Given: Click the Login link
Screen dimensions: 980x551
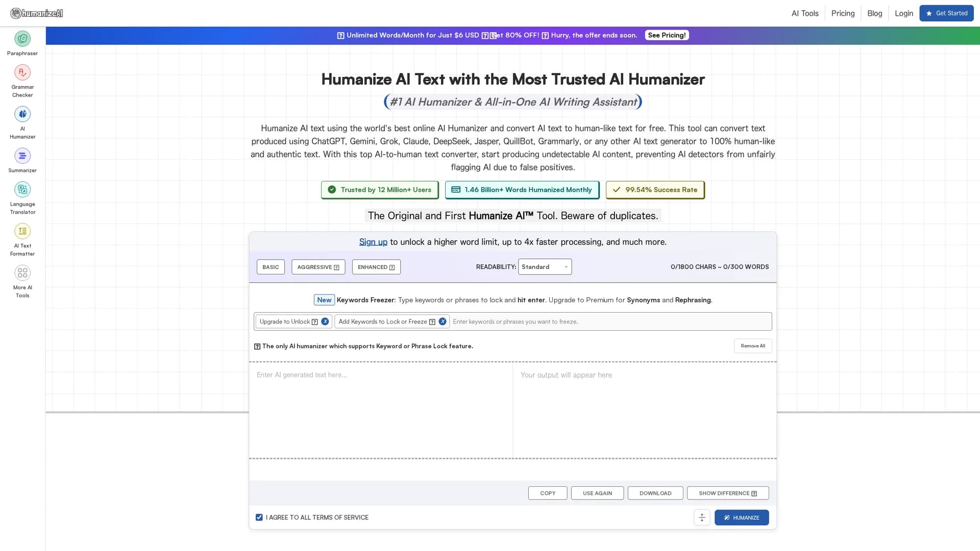Looking at the screenshot, I should 903,13.
